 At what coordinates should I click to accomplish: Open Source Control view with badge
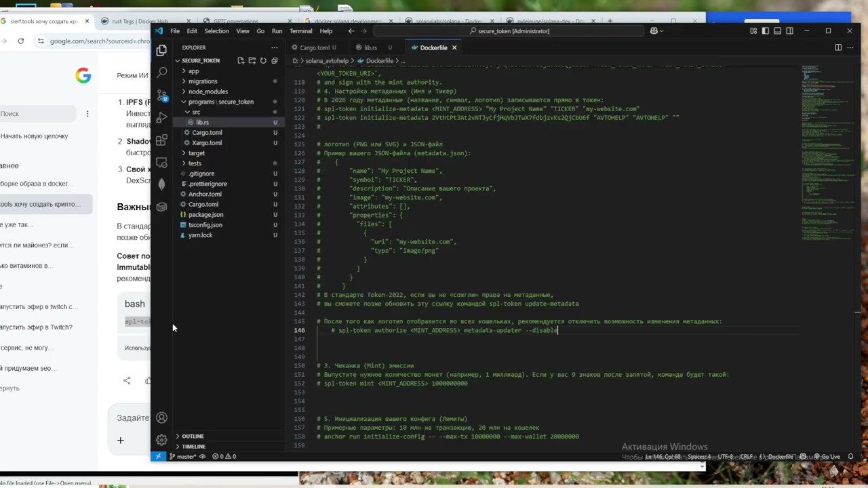pyautogui.click(x=161, y=95)
